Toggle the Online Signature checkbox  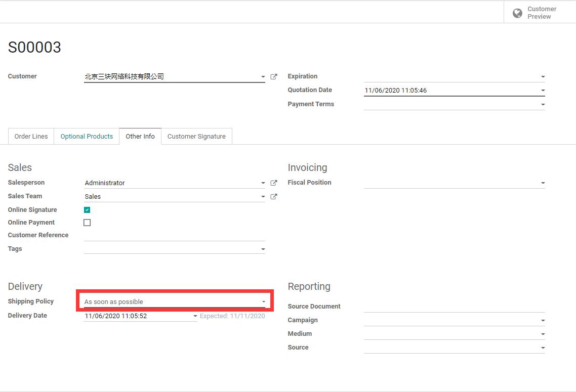pyautogui.click(x=87, y=210)
